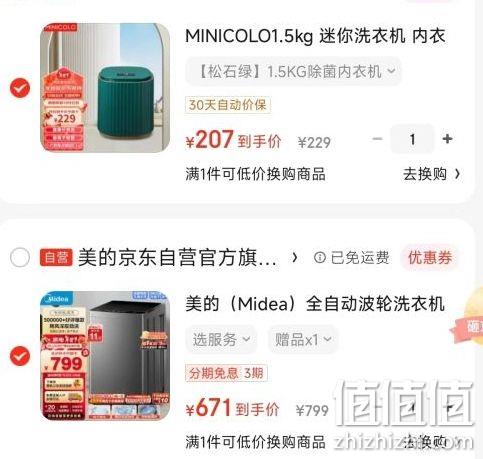Open the 美的（Midea）全自动波轮洗衣机 title
The width and height of the screenshot is (483, 459).
coord(315,304)
